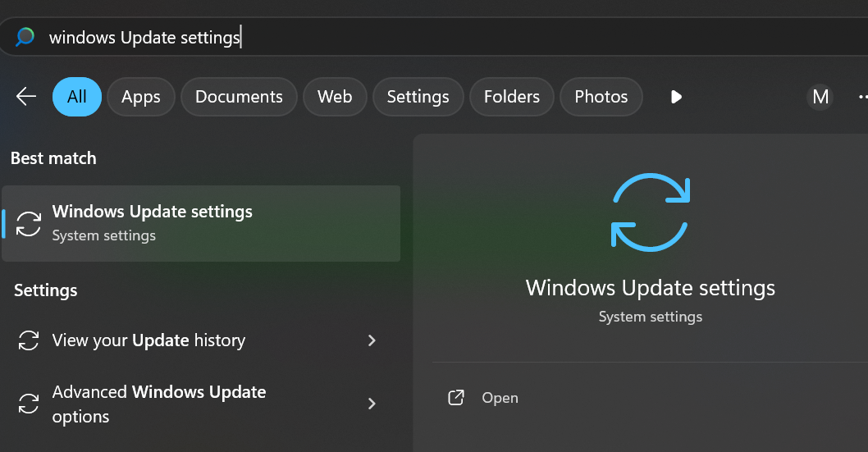Click the M account avatar
This screenshot has width=868, height=452.
tap(820, 97)
